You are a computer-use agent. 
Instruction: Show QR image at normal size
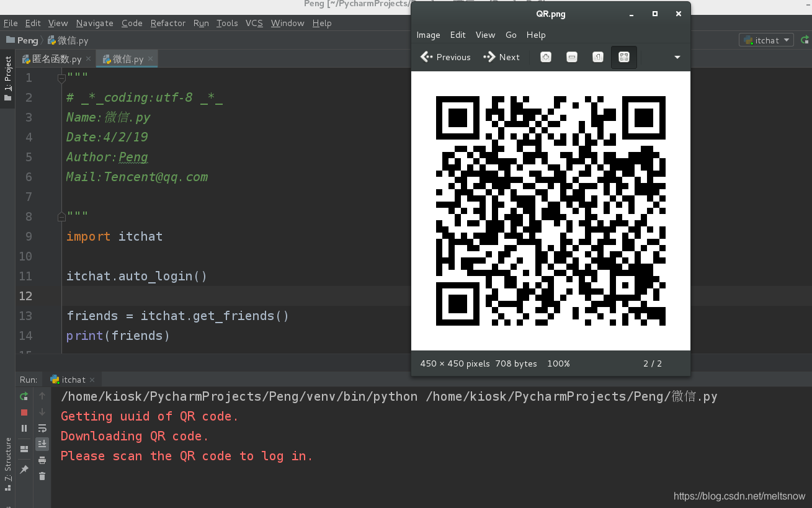[598, 57]
